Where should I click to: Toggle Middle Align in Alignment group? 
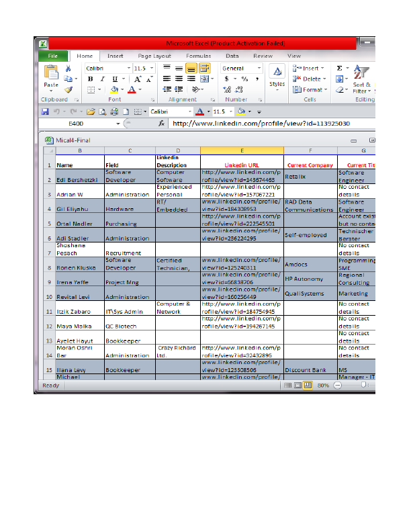(179, 69)
